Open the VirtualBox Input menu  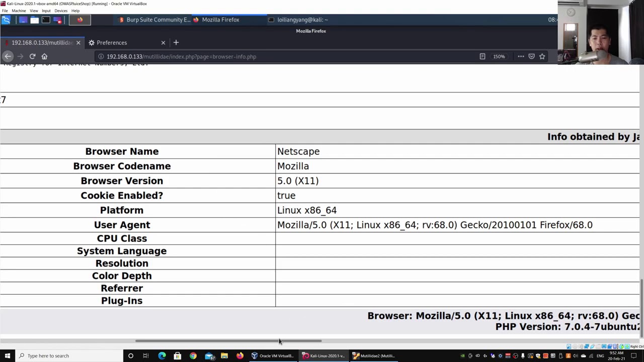pos(46,11)
